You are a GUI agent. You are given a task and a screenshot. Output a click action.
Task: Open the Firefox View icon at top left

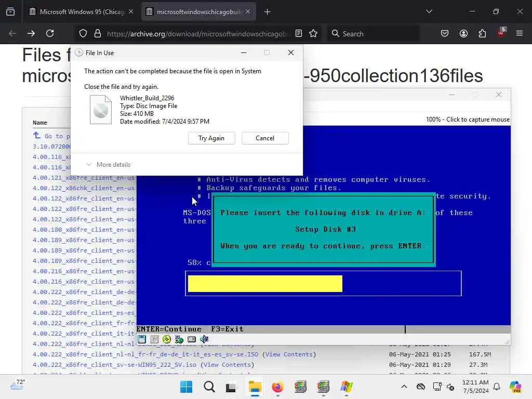pos(10,11)
